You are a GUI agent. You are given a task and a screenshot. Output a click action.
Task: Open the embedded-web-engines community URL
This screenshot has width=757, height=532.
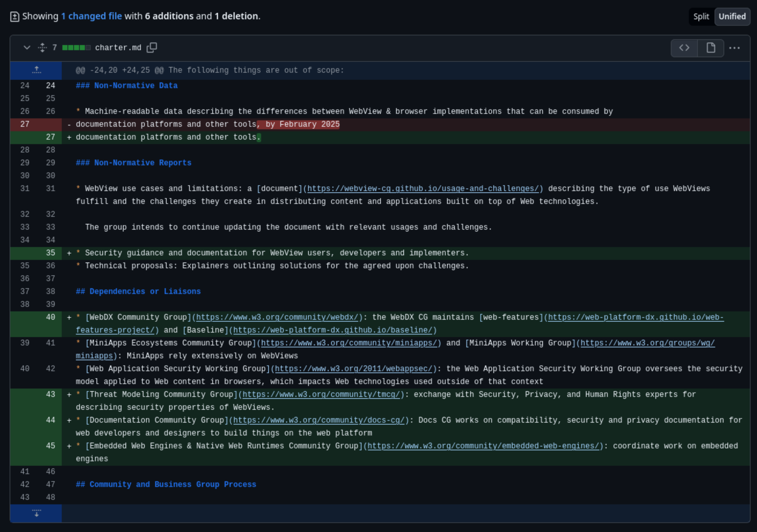tap(483, 446)
